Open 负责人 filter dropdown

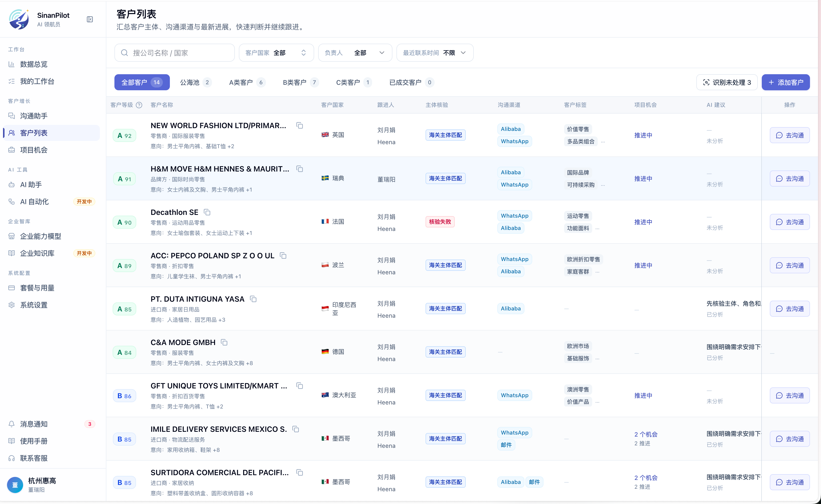click(x=355, y=53)
